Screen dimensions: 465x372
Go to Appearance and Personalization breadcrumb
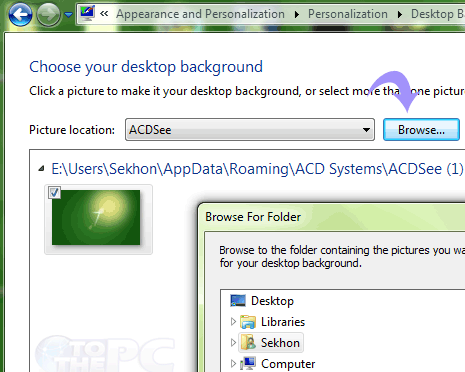[200, 14]
